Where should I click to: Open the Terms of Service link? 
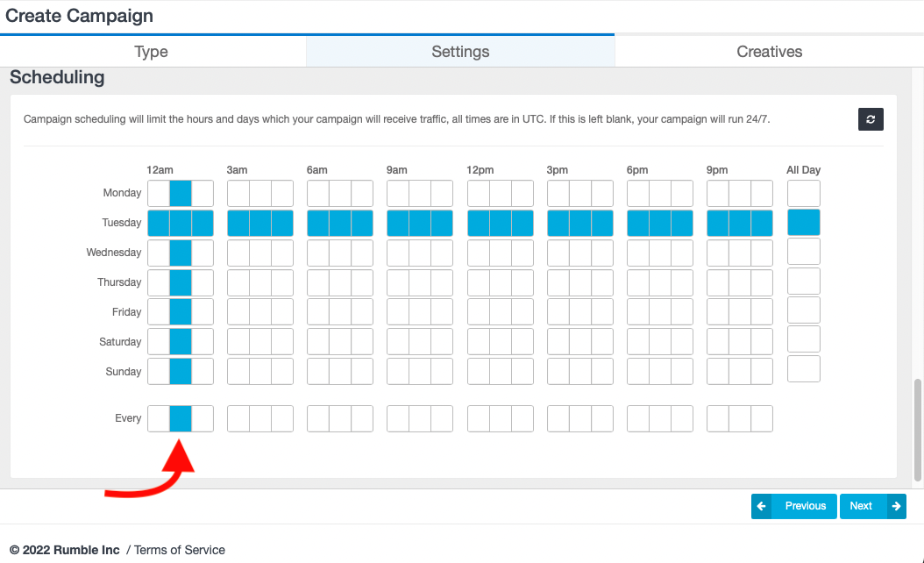click(x=180, y=550)
